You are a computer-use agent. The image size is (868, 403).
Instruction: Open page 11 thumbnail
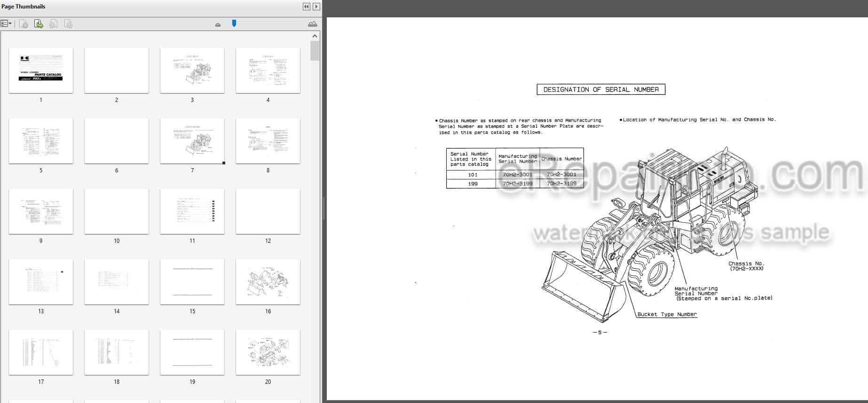tap(192, 211)
